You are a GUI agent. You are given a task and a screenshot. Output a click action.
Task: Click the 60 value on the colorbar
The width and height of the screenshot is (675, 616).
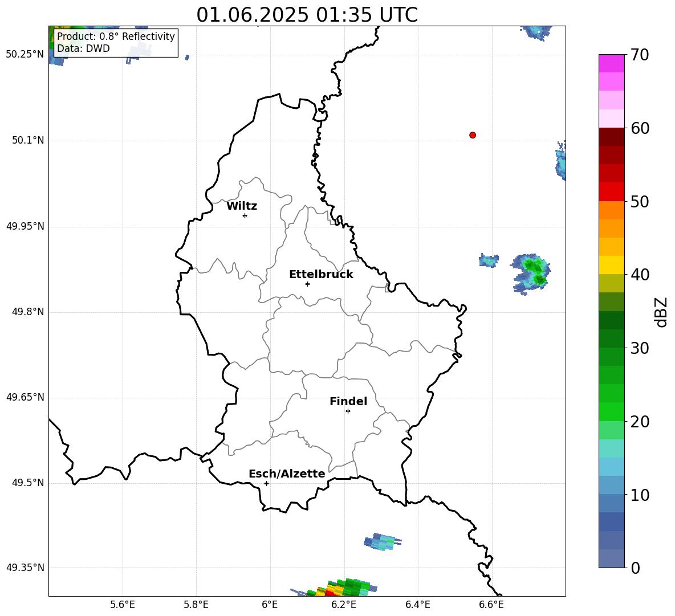coord(640,128)
